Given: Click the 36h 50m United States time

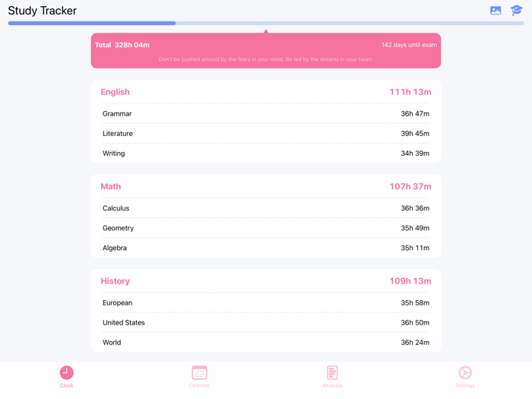Looking at the screenshot, I should (x=415, y=323).
